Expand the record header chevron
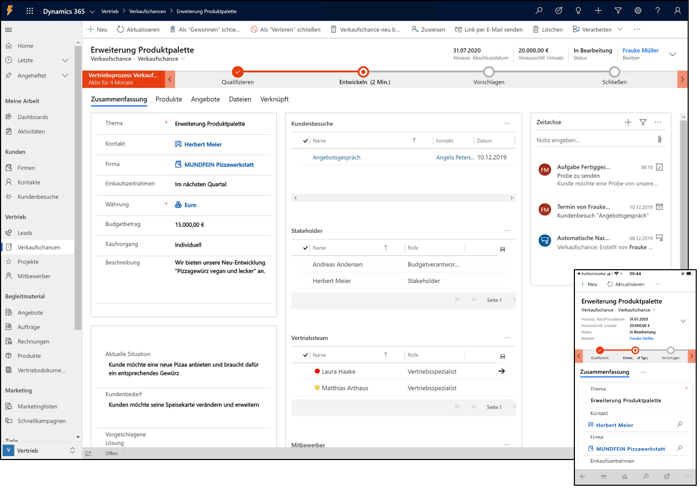700x489 pixels. coord(672,54)
